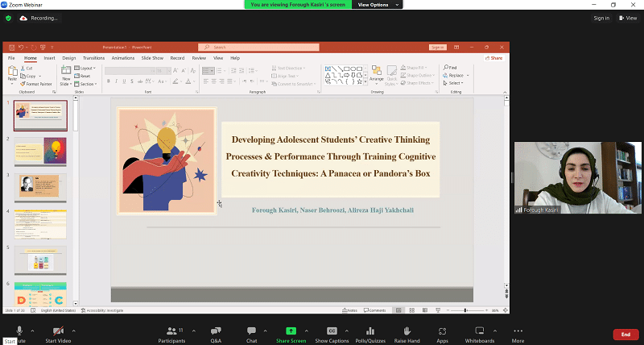Expand the View Options dropdown
This screenshot has height=345, width=644.
pos(373,5)
